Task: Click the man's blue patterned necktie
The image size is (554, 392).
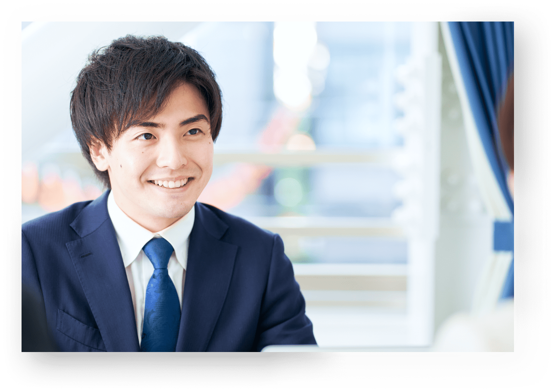Action: click(161, 304)
